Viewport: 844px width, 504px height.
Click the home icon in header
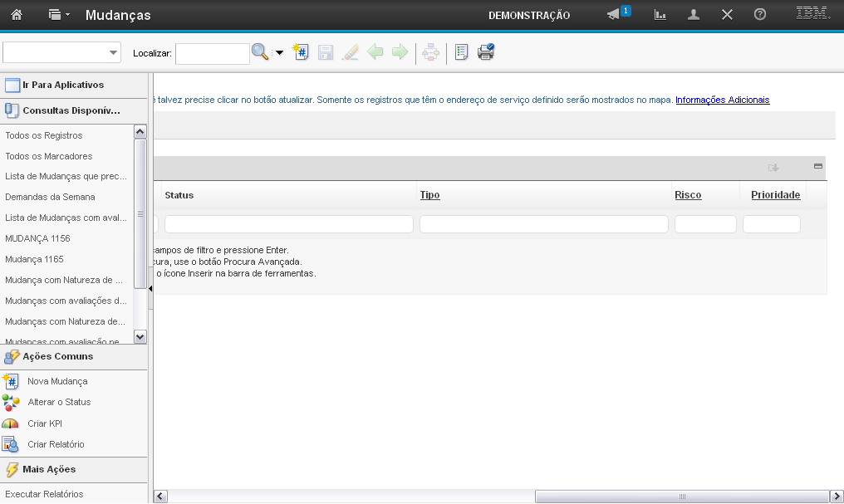pos(16,15)
